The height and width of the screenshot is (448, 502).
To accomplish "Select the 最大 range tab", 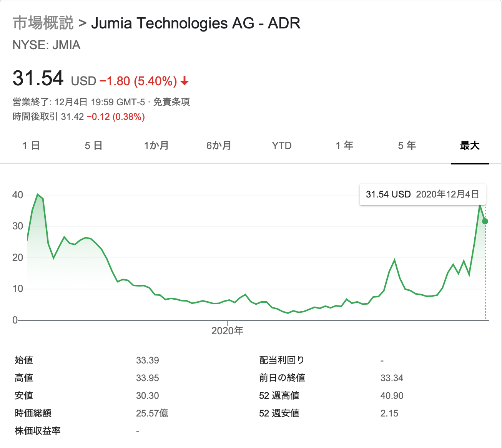I will coord(470,146).
